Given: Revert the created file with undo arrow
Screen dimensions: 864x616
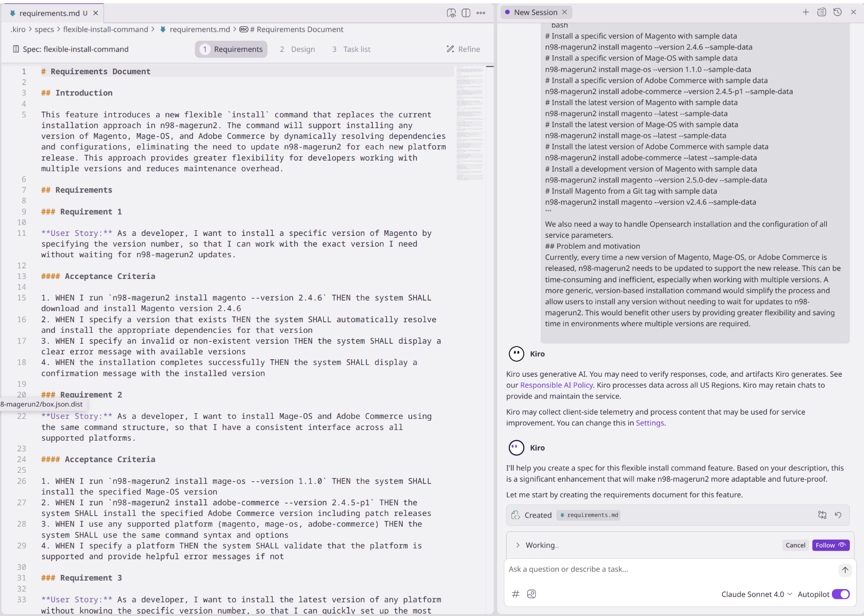Looking at the screenshot, I should tap(838, 515).
